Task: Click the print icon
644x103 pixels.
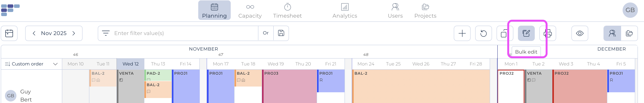Action: (x=548, y=33)
